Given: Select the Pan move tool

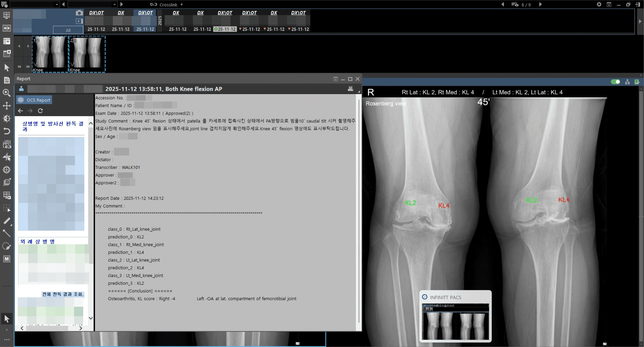Looking at the screenshot, I should [x=7, y=106].
